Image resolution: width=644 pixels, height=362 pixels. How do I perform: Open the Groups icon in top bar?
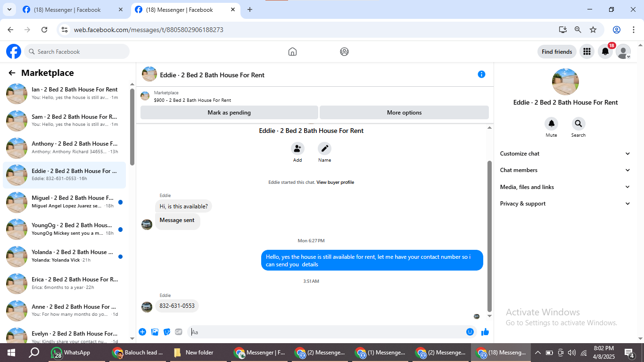[344, 52]
